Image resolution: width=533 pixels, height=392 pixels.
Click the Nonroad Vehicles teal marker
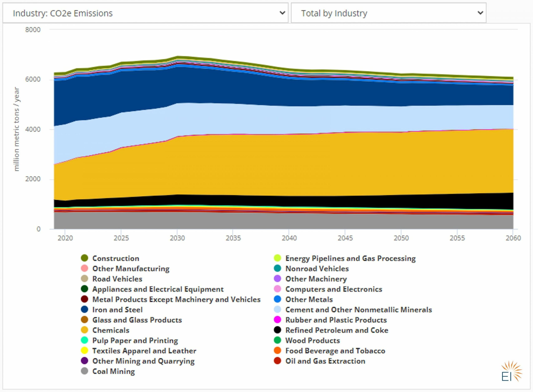click(277, 268)
